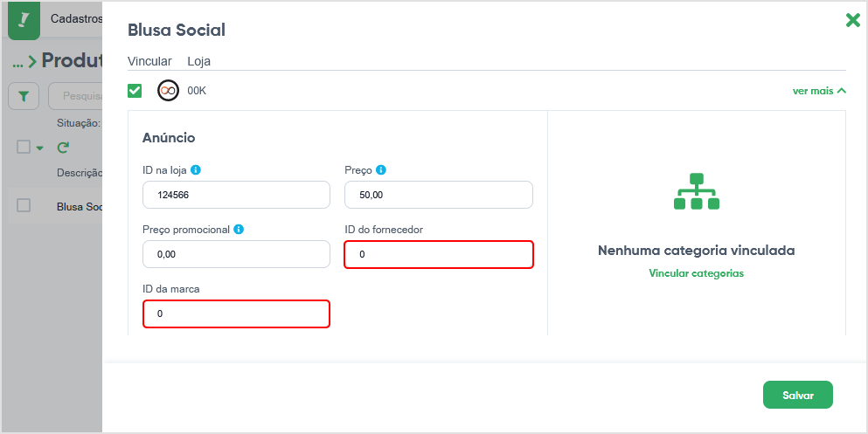Click the ID do fornecedor field
The image size is (868, 434).
(x=439, y=254)
